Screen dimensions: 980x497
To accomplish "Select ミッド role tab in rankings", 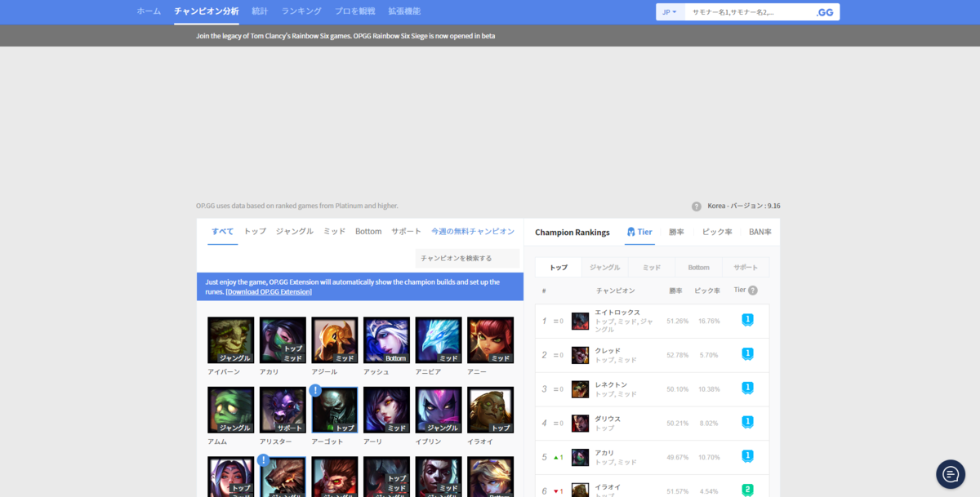I will point(652,267).
